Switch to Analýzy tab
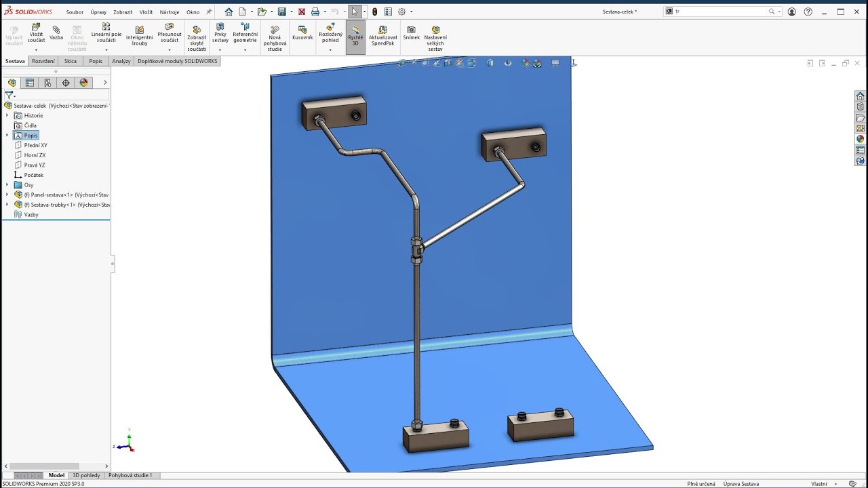 click(121, 61)
